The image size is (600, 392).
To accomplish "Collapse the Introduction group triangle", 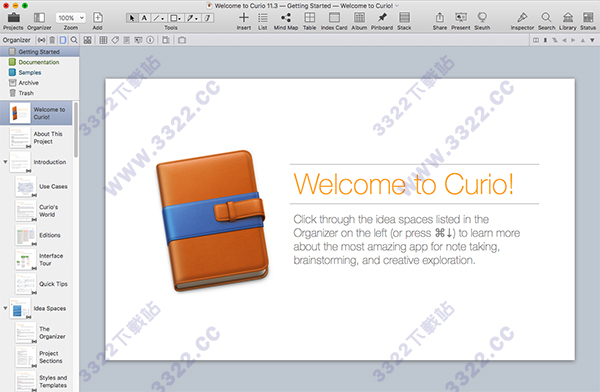I will [5, 162].
